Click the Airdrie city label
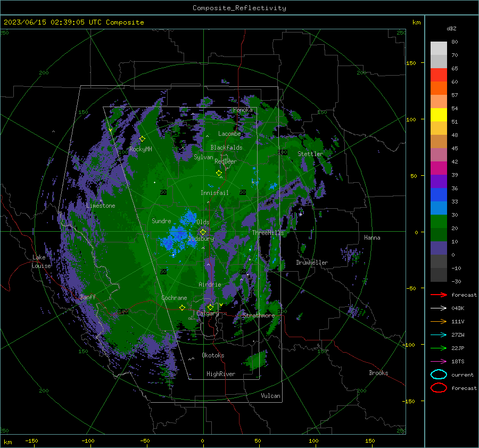Screen dimensions: 479x448 (210, 284)
